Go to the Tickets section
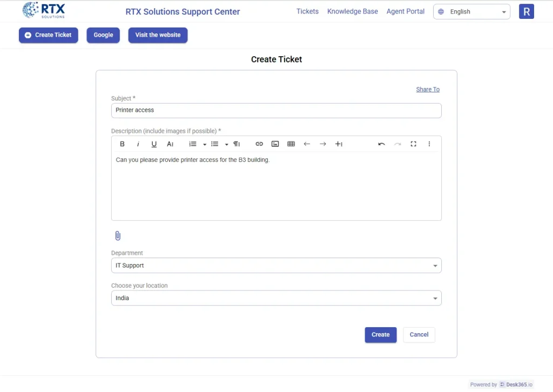 307,11
